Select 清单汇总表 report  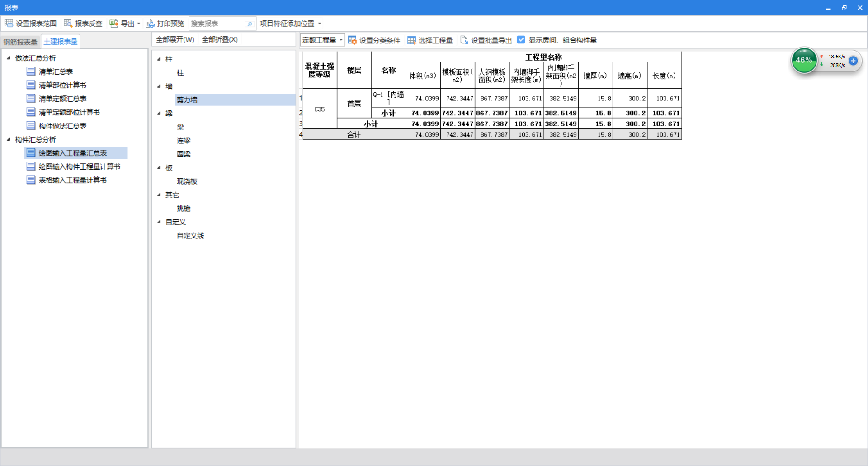click(56, 71)
